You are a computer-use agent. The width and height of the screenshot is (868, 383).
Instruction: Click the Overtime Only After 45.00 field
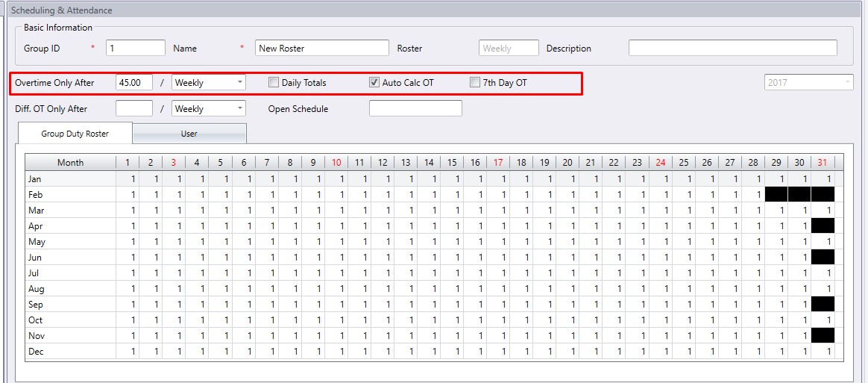pos(134,83)
